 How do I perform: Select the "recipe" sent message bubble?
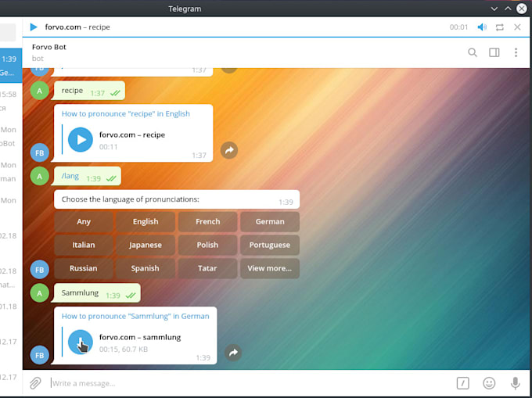(89, 91)
